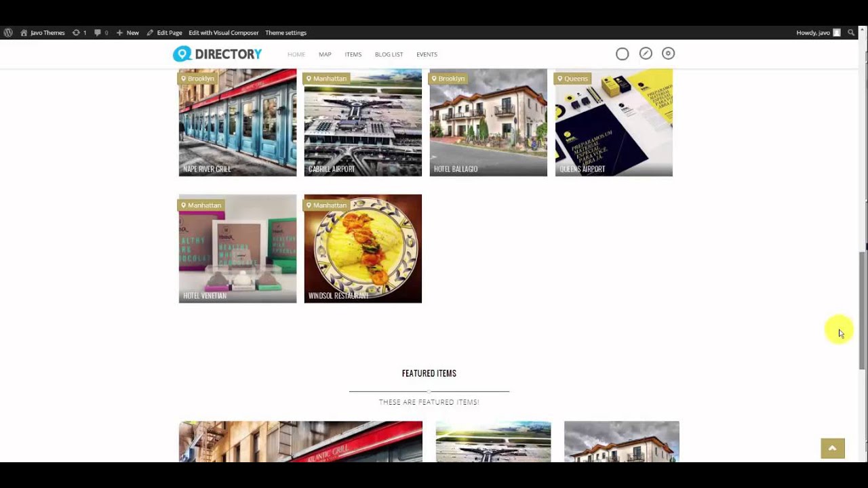Open the Blog List nav item

tap(389, 54)
